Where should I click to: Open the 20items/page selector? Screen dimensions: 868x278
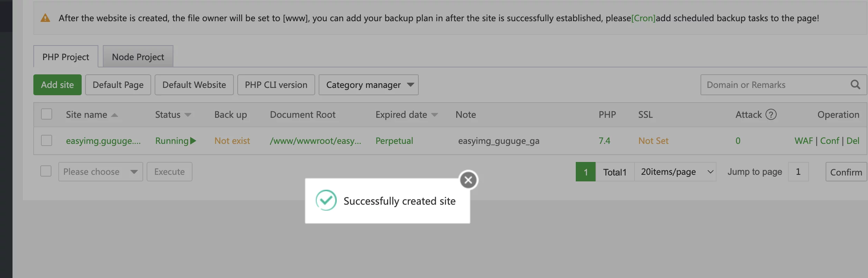675,172
